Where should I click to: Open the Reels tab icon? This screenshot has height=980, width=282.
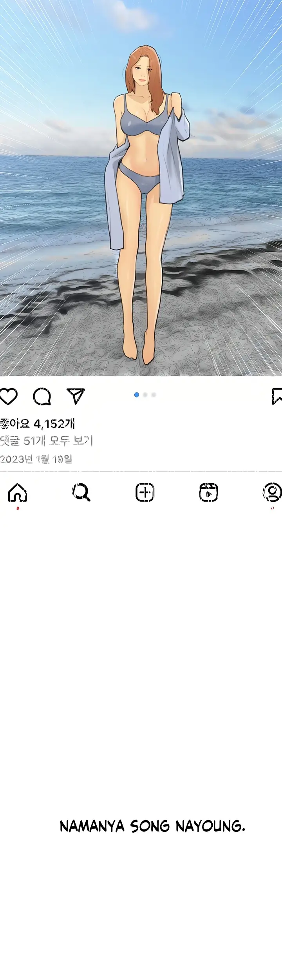click(209, 492)
